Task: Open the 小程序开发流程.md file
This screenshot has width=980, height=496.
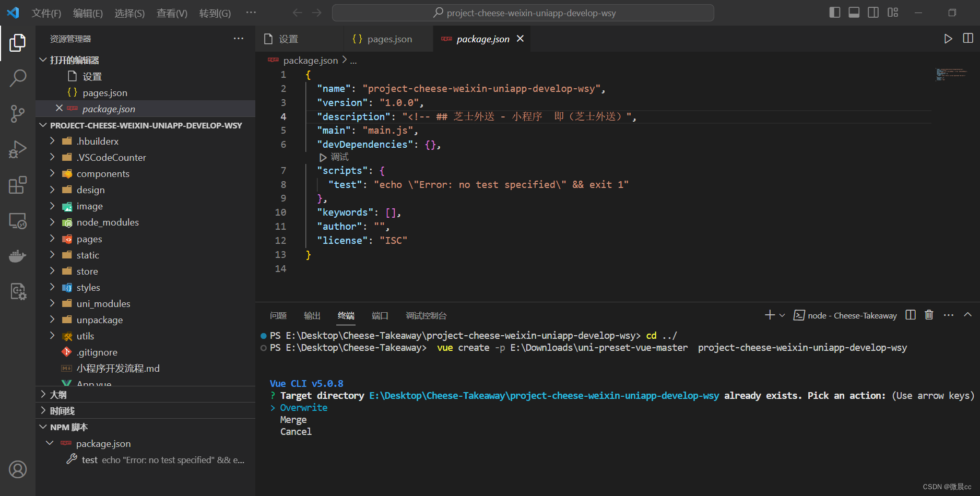Action: click(145, 368)
